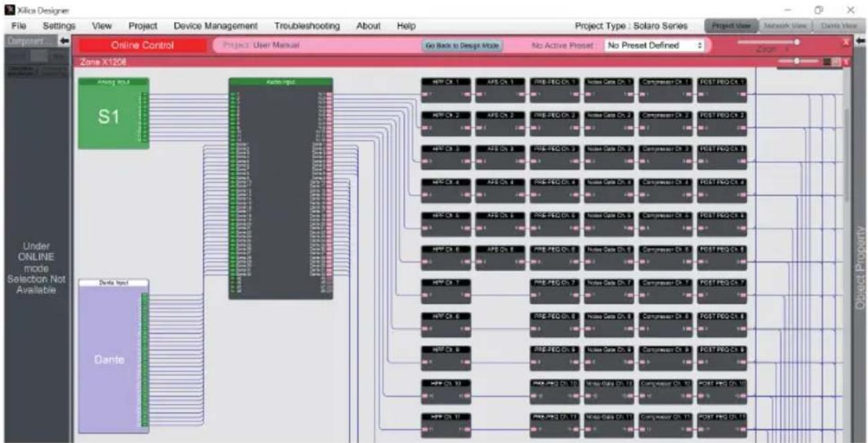Viewport: 868px width, 443px height.
Task: Maximize the Xilica Designer window
Action: point(818,9)
